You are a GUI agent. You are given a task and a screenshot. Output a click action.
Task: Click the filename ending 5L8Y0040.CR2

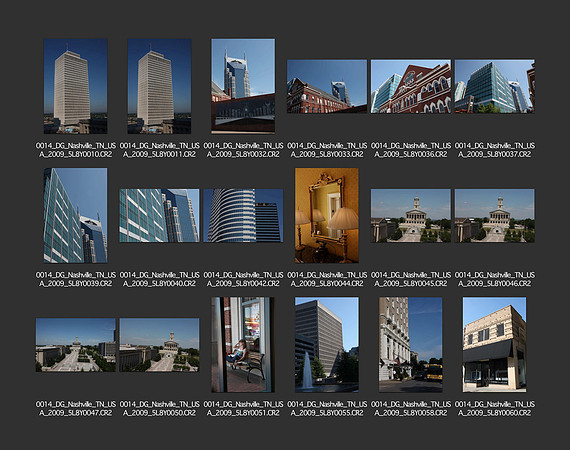point(159,279)
